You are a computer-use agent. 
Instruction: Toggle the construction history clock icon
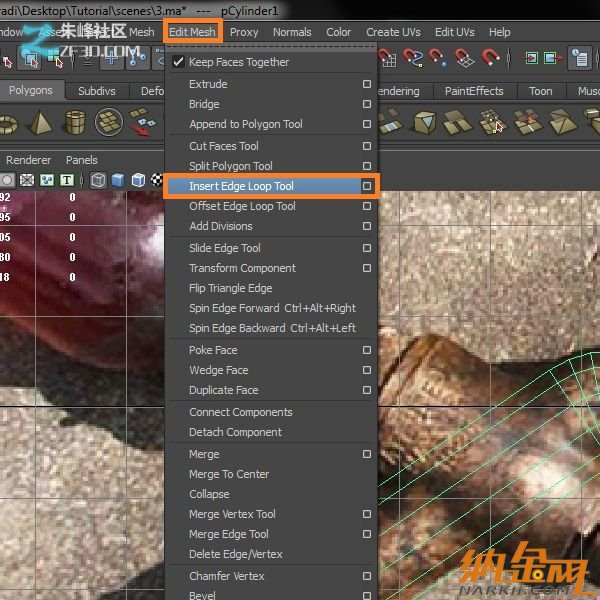[x=580, y=58]
